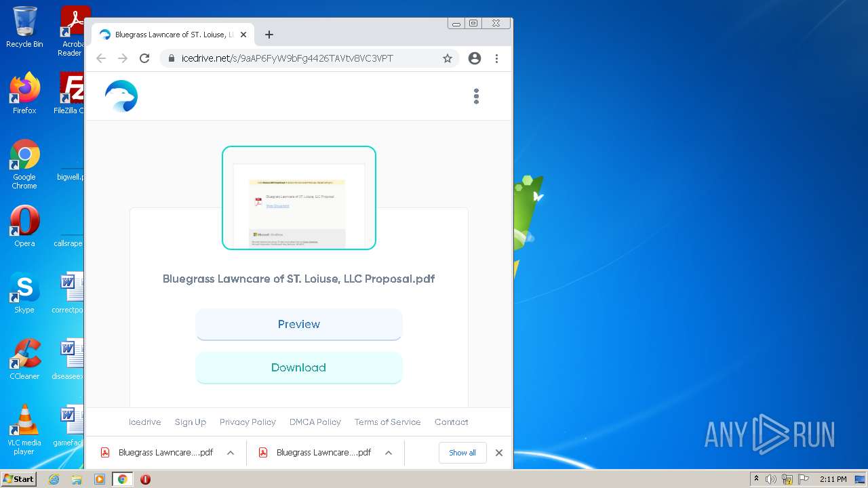Click the file name Bluegrass Lawncare Proposal.pdf
Image resolution: width=868 pixels, height=488 pixels.
299,279
